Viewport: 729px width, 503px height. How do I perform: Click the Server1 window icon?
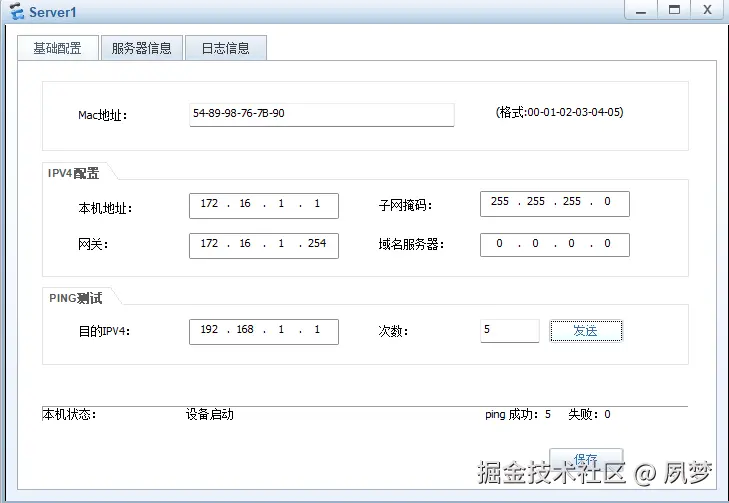coord(17,12)
